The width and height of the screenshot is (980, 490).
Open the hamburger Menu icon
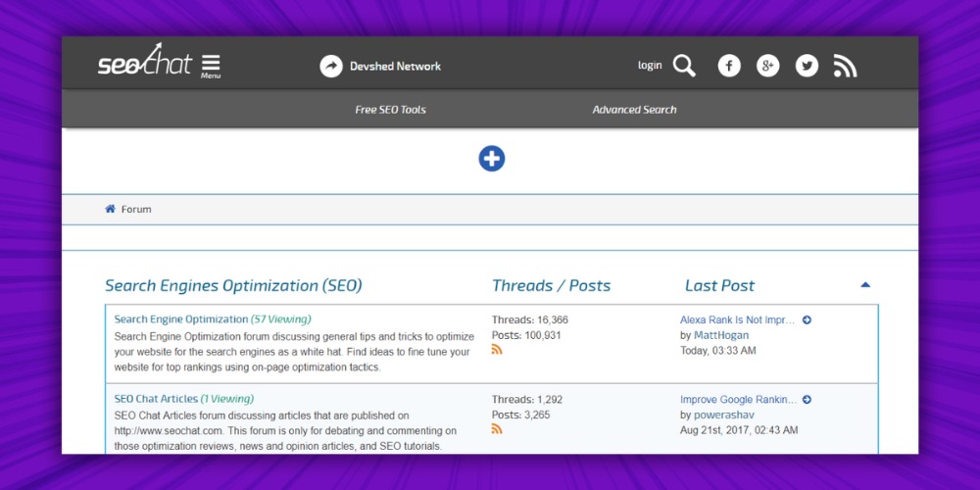click(x=211, y=65)
